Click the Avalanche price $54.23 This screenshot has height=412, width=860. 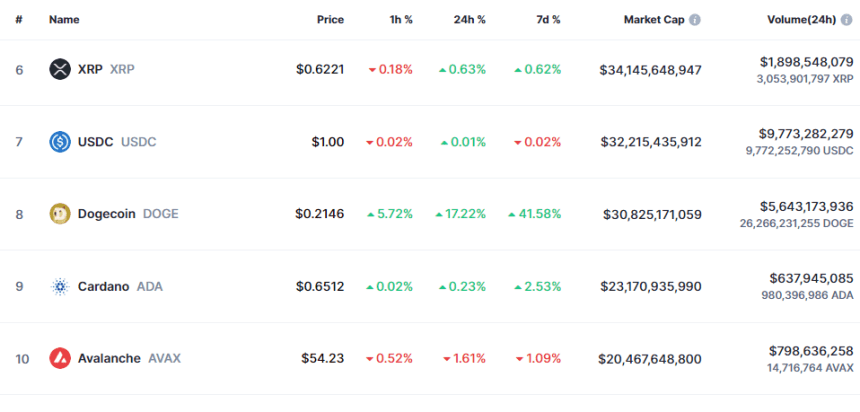(x=322, y=359)
